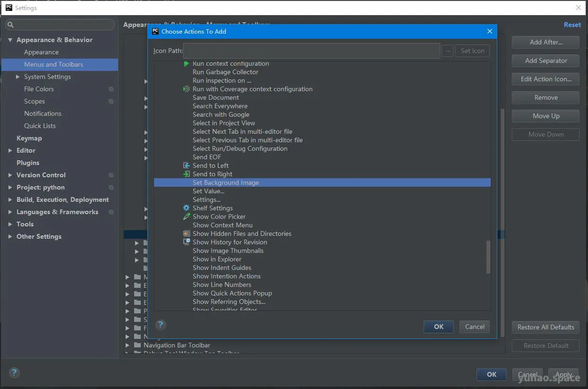This screenshot has height=389, width=588.
Task: Select Menus and Toolbars in the sidebar
Action: click(x=60, y=64)
